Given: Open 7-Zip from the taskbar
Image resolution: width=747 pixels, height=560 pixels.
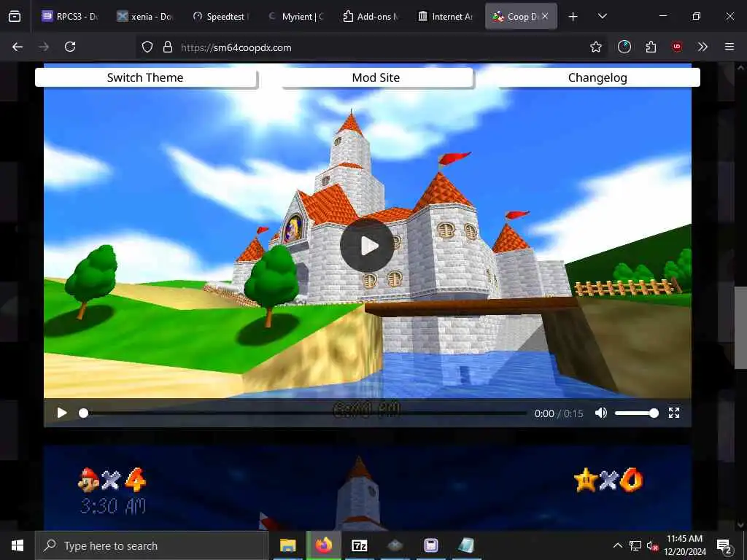Looking at the screenshot, I should (359, 545).
